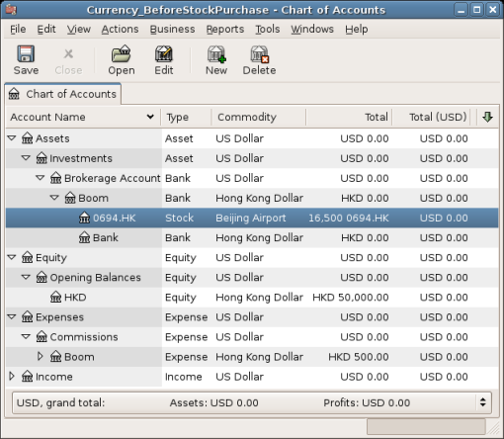Viewport: 504px width, 439px height.
Task: Select the HKD equity account row
Action: (252, 298)
